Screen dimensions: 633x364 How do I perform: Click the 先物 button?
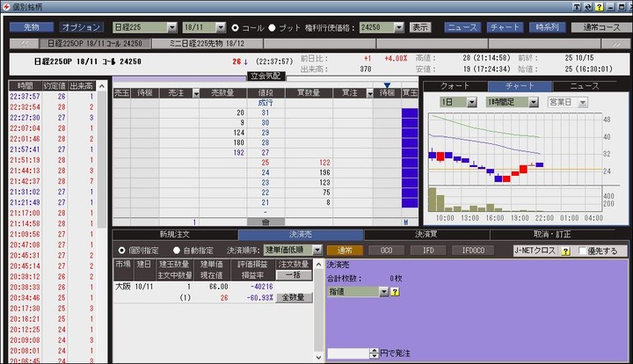click(32, 27)
